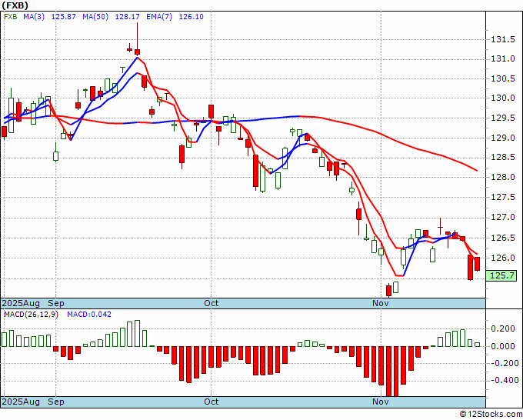The height and width of the screenshot is (420, 523).
Task: Click the 127.5 price axis label
Action: [503, 197]
